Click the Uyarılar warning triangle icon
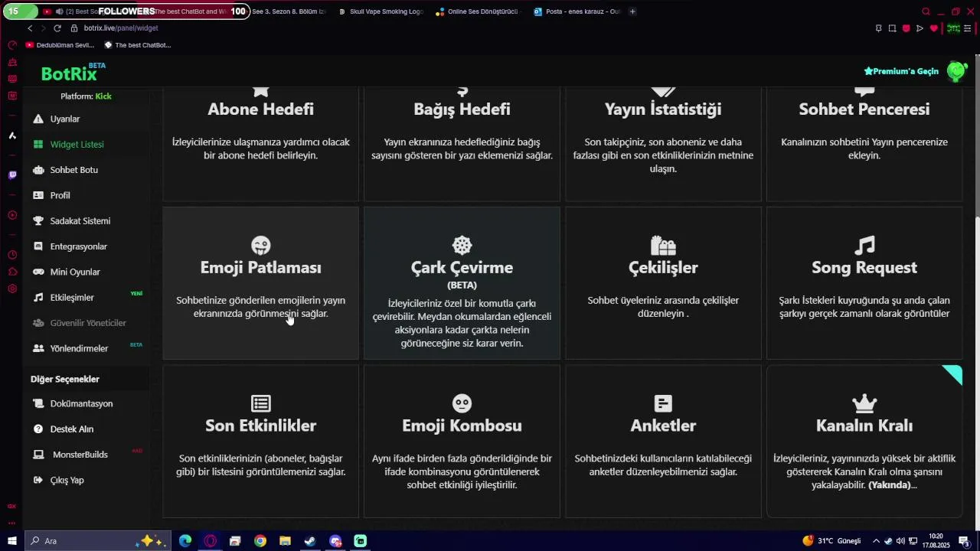 pyautogui.click(x=38, y=119)
